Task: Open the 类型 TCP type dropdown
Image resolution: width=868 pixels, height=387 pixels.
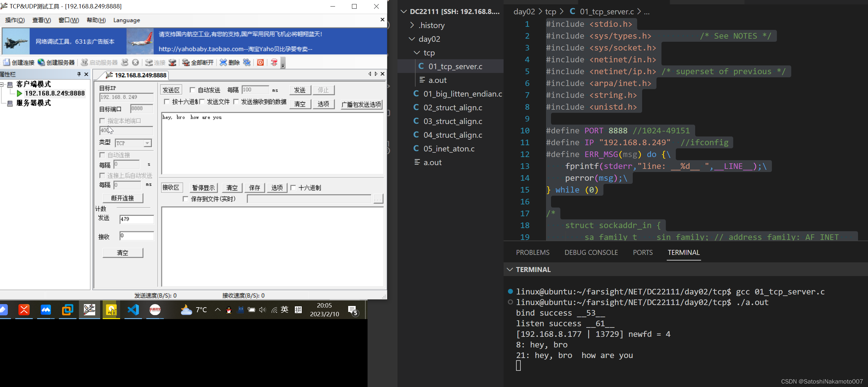Action: point(147,143)
